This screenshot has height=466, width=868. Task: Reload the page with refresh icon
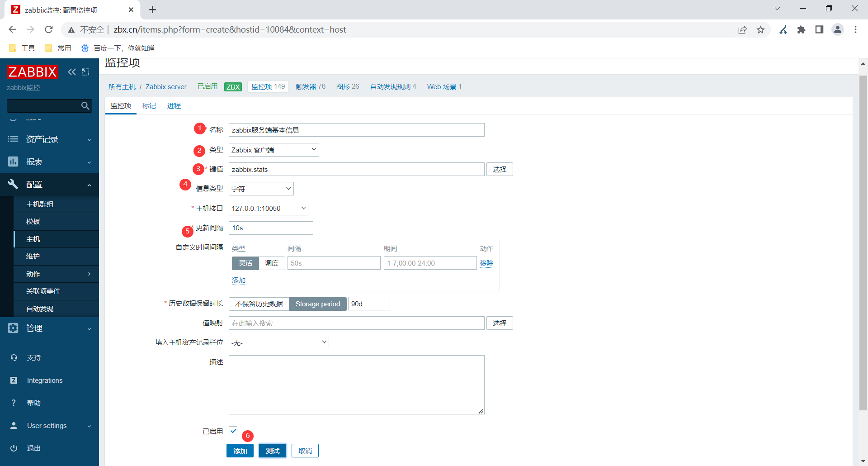49,29
